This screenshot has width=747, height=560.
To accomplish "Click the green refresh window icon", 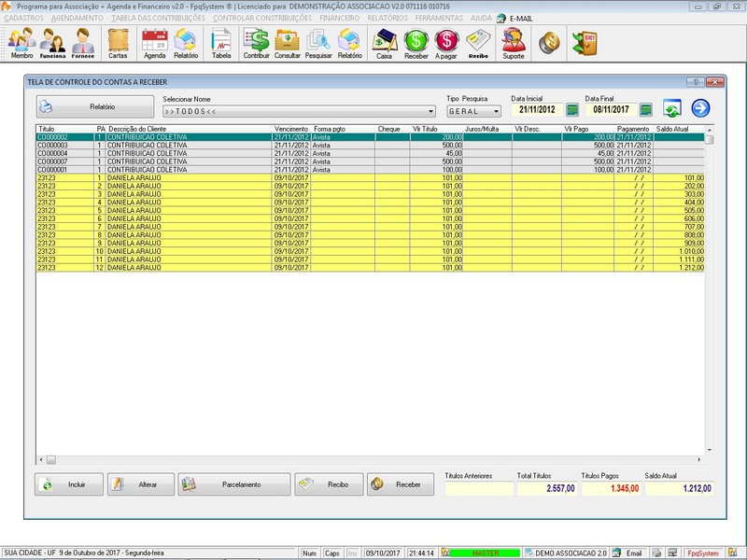I will point(672,108).
